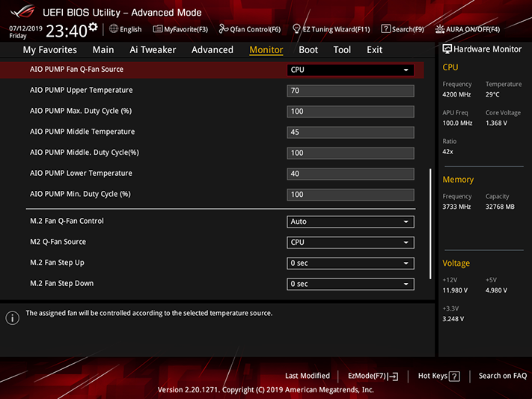Click CPU temperature value 29°C
Screen dimensions: 532x399
pos(492,95)
